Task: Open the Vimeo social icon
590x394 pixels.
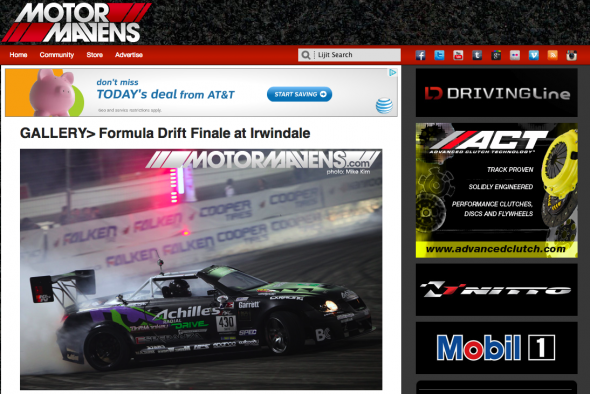Action: (534, 55)
